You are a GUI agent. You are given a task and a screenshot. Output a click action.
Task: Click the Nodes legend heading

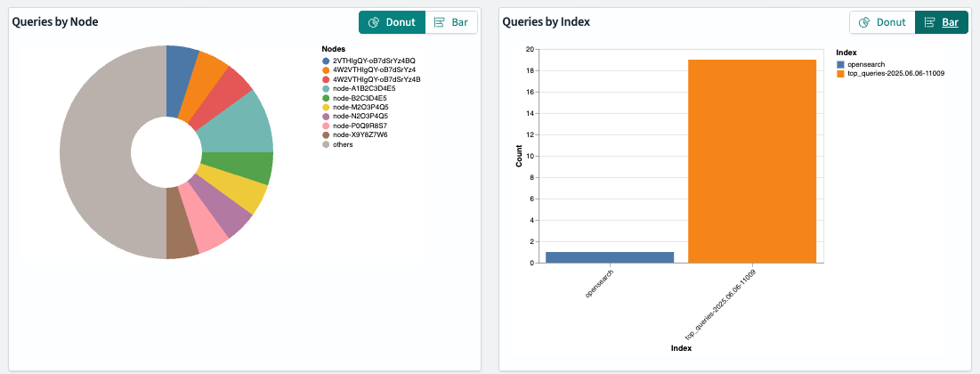334,49
